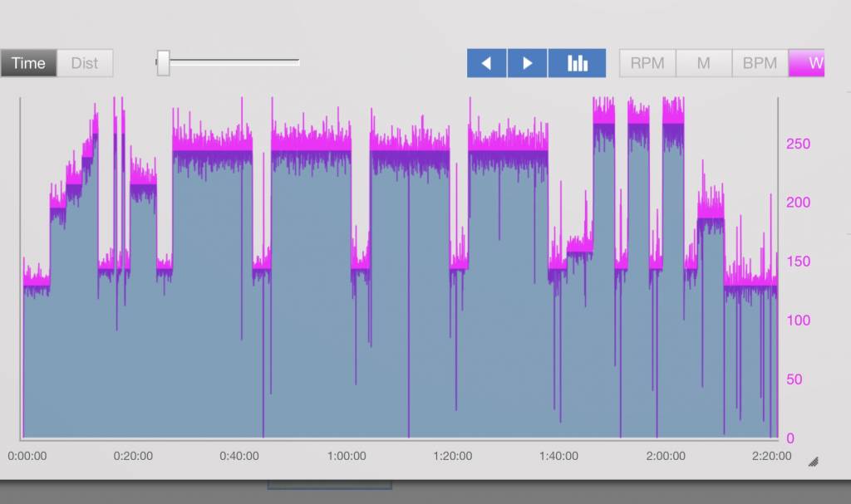Click the 0:20:00 time axis label
This screenshot has height=504, width=851.
click(x=133, y=456)
